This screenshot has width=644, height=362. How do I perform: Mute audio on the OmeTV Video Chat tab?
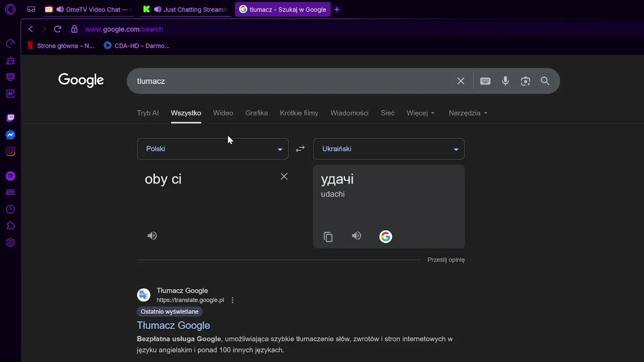60,10
